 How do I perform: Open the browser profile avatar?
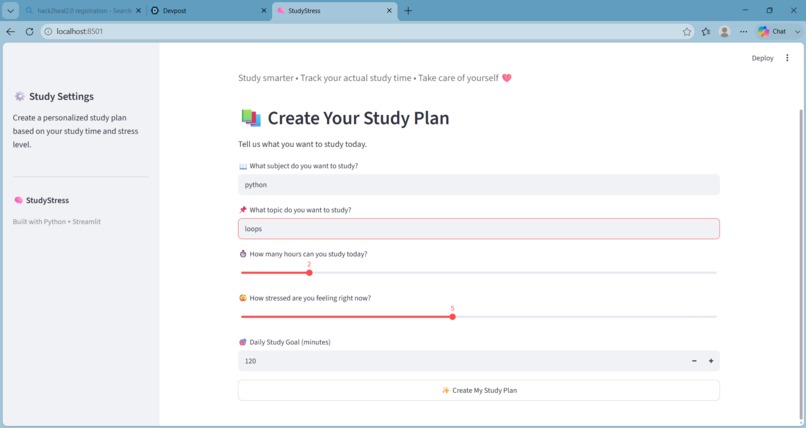725,31
